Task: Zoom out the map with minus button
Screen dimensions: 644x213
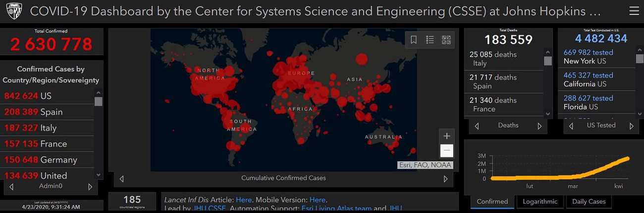Action: 446,150
